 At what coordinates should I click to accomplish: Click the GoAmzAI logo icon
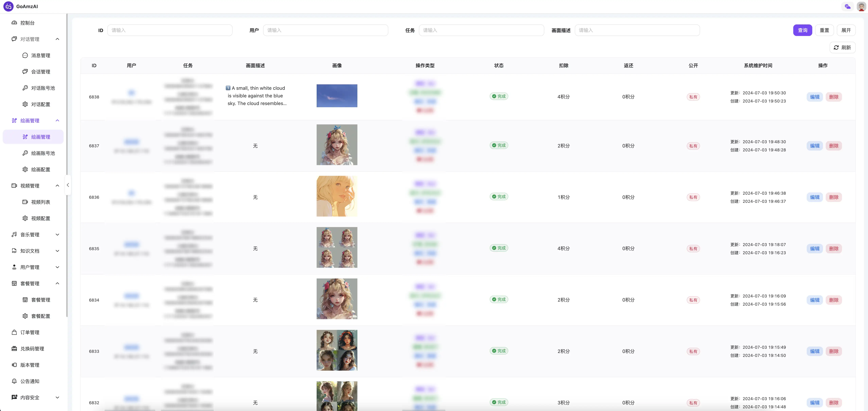[x=8, y=6]
